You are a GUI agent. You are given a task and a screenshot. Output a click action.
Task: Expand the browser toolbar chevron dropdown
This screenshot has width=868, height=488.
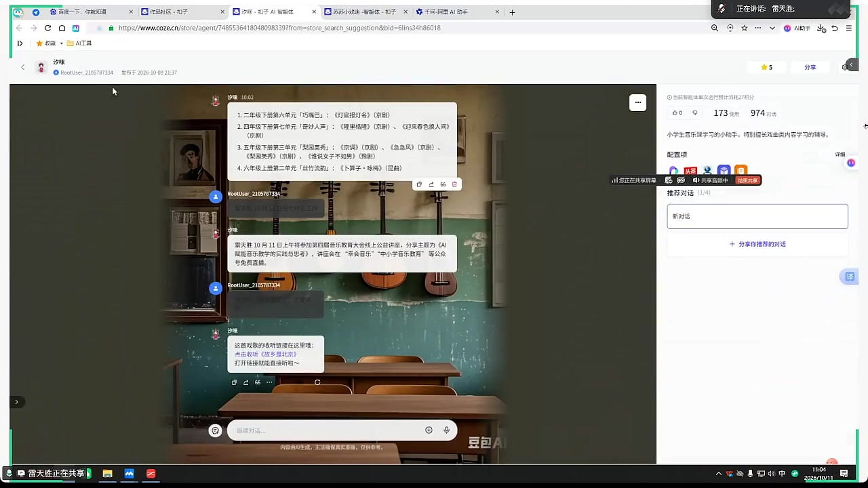(x=772, y=28)
